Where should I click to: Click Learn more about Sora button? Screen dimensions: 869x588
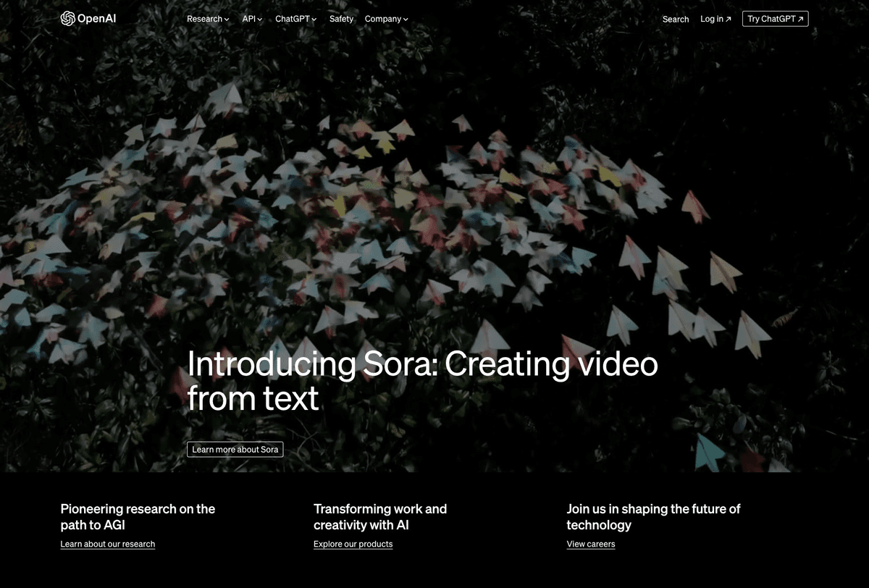235,450
